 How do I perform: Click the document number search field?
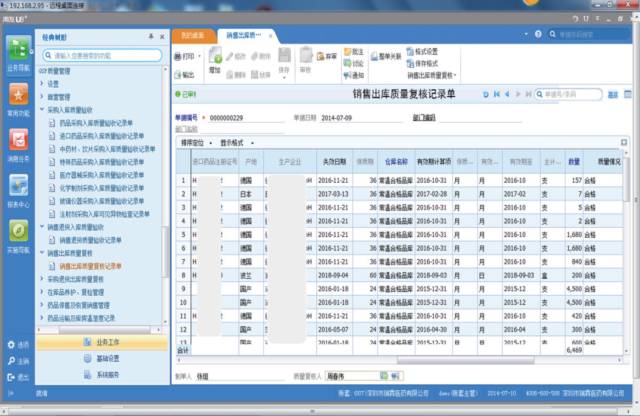(x=568, y=94)
